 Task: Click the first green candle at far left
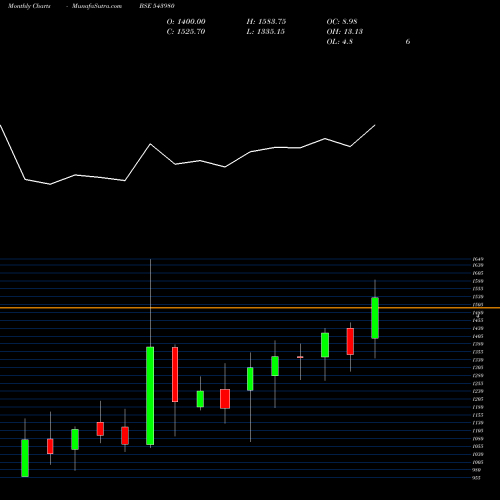pos(25,458)
